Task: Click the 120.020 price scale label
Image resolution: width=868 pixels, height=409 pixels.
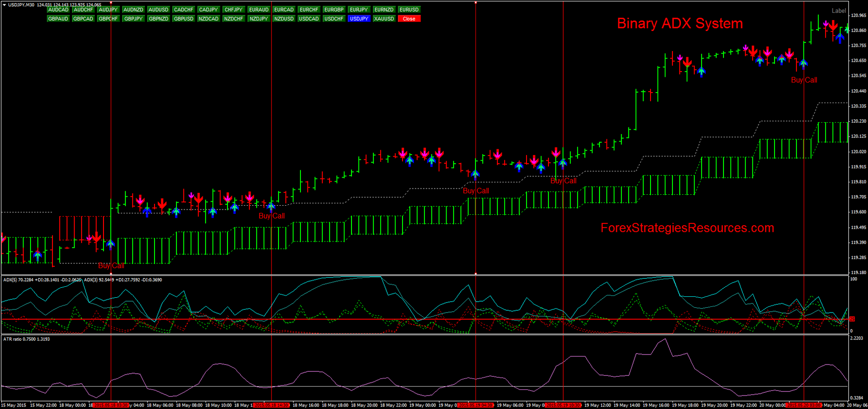Action: point(858,152)
